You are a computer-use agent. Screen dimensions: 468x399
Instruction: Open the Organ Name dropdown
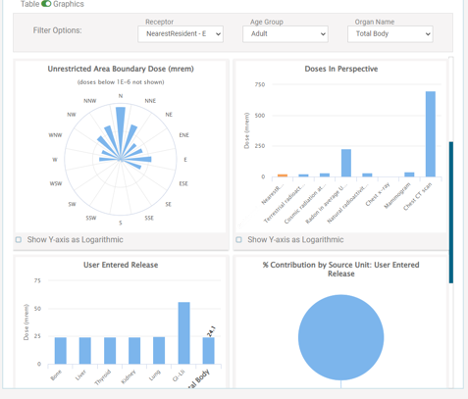[390, 34]
